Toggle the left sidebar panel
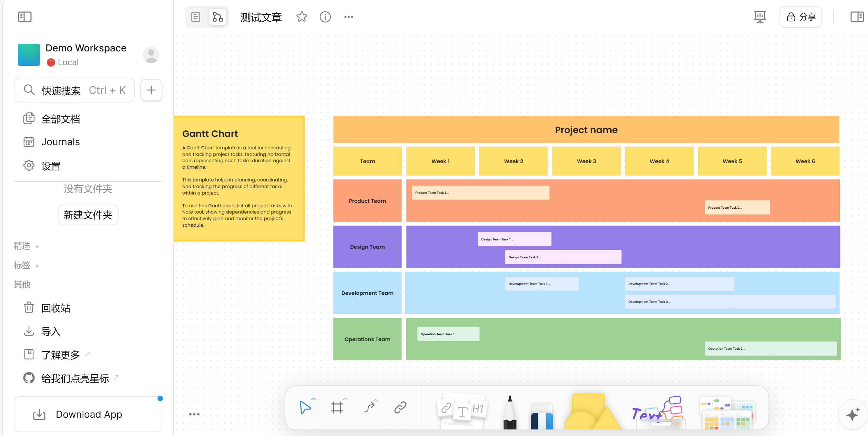The height and width of the screenshot is (436, 868). [25, 17]
